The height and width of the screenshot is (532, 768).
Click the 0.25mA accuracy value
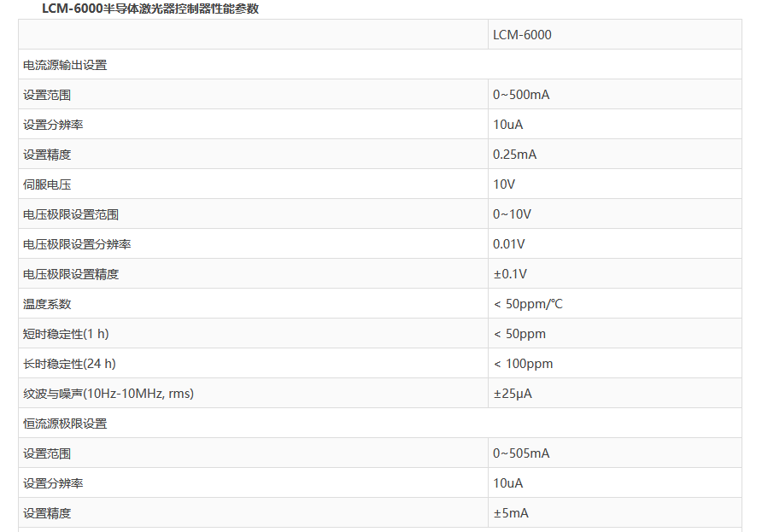[514, 155]
